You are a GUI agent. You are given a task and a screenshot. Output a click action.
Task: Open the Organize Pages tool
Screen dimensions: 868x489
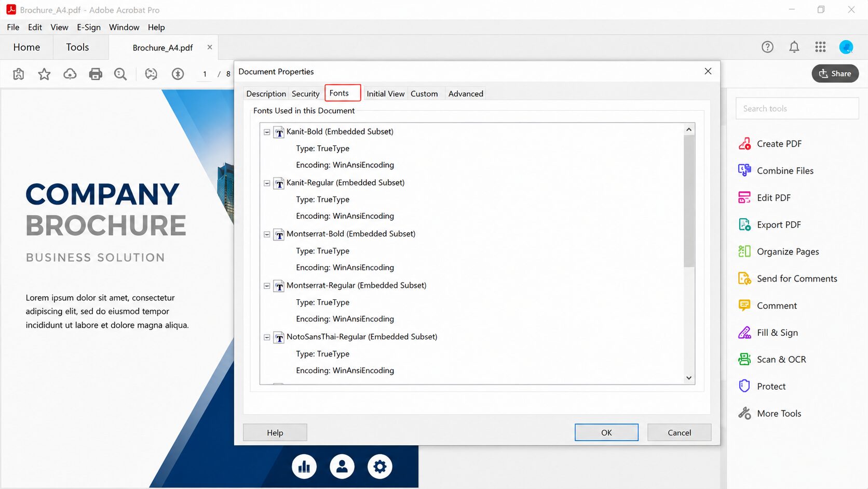tap(778, 252)
